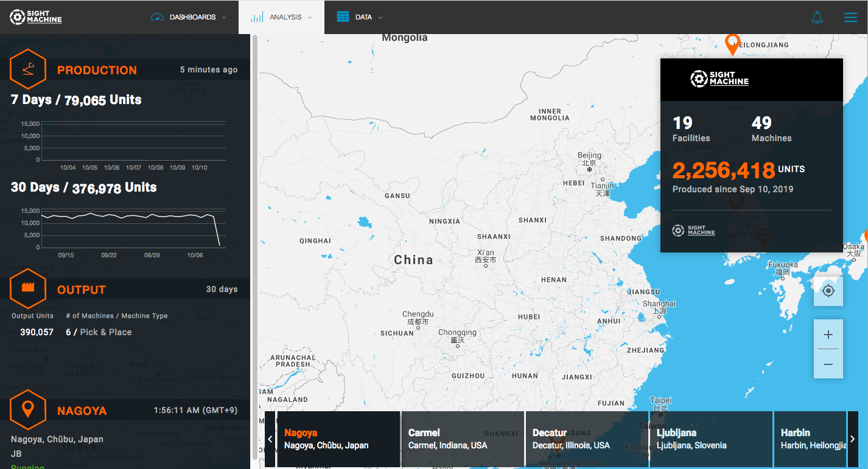The image size is (868, 469).
Task: Expand the Dashboards dropdown chevron
Action: click(x=224, y=18)
